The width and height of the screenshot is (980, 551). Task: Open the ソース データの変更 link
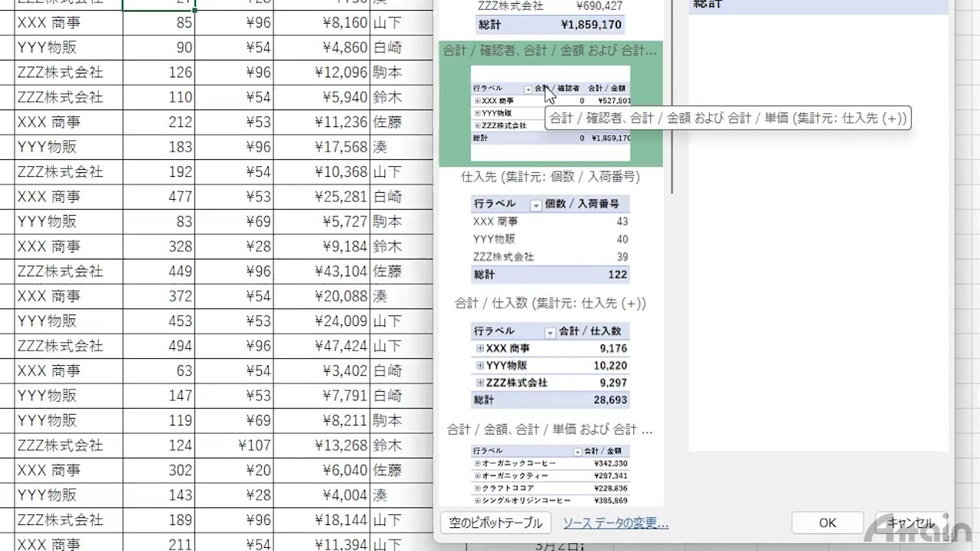(x=616, y=523)
